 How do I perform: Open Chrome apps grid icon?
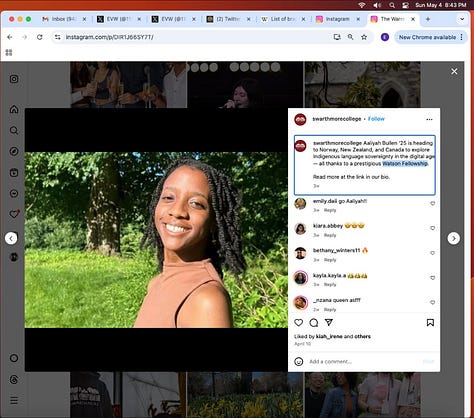point(9,52)
